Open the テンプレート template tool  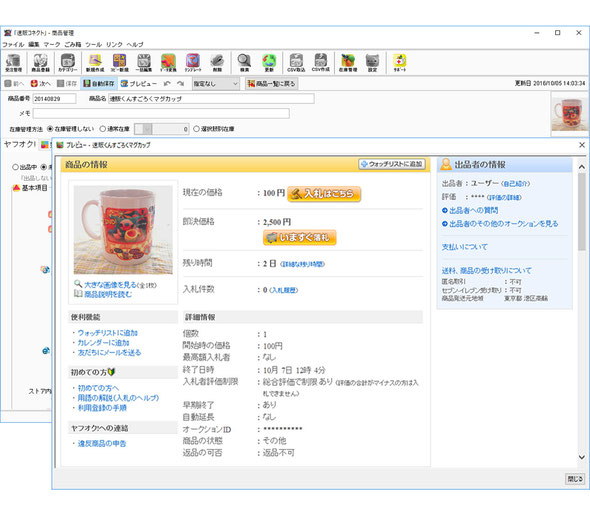click(193, 63)
